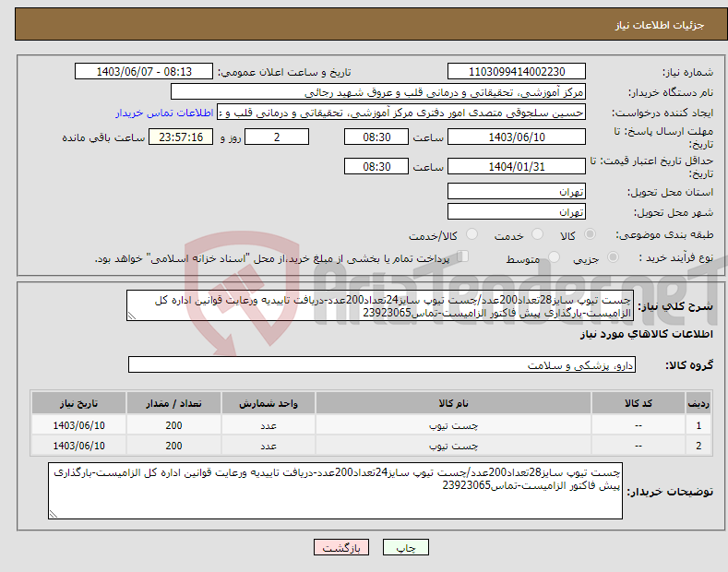This screenshot has height=572, width=728.
Task: Click the تاریخ نیاز column header
Action: (78, 403)
